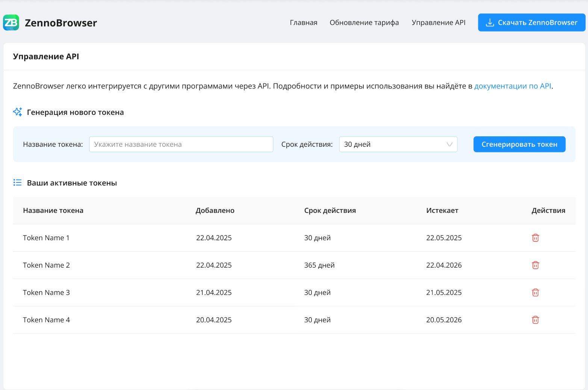Viewport: 588px width, 390px height.
Task: Click the Название токена column header
Action: click(x=53, y=211)
